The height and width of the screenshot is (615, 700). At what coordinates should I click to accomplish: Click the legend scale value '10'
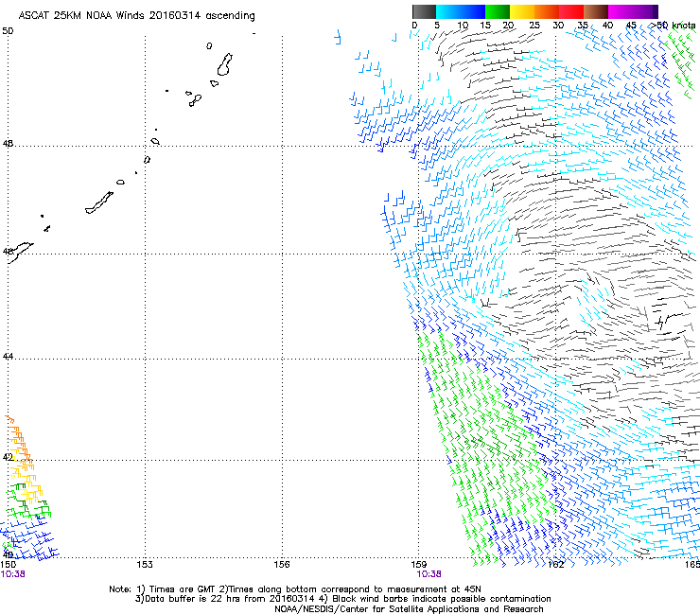click(x=463, y=26)
